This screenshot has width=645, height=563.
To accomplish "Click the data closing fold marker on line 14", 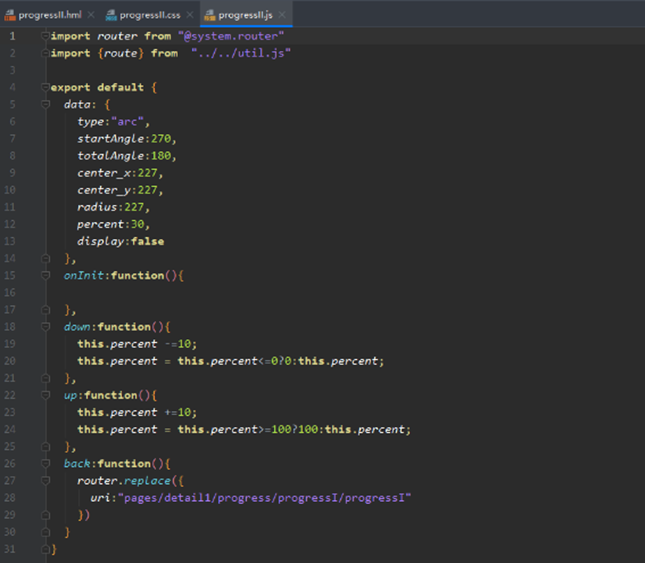I will pyautogui.click(x=45, y=258).
